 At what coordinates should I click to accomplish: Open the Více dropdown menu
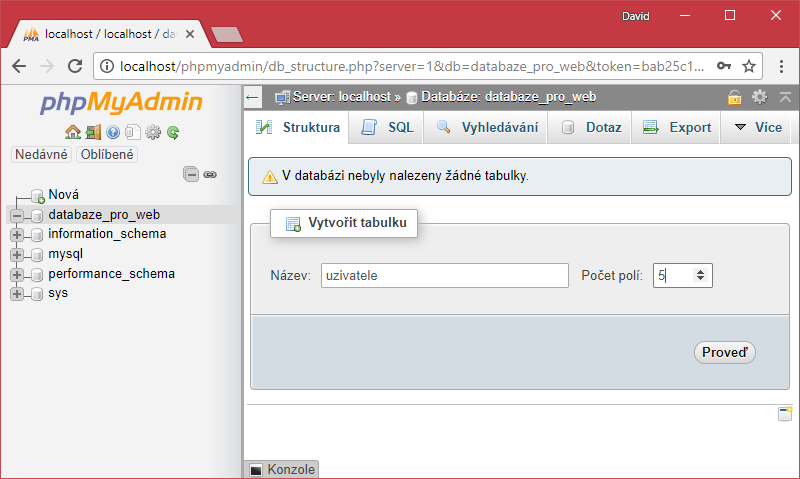click(758, 128)
